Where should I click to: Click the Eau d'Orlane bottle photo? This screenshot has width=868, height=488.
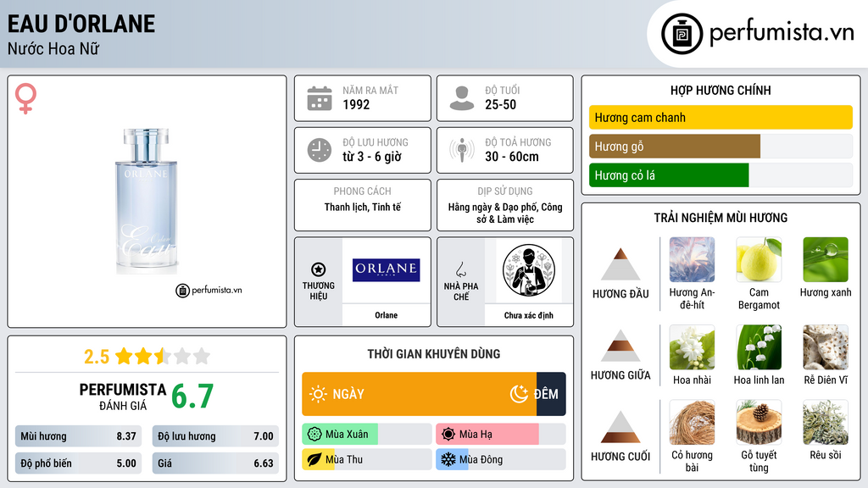[146, 201]
